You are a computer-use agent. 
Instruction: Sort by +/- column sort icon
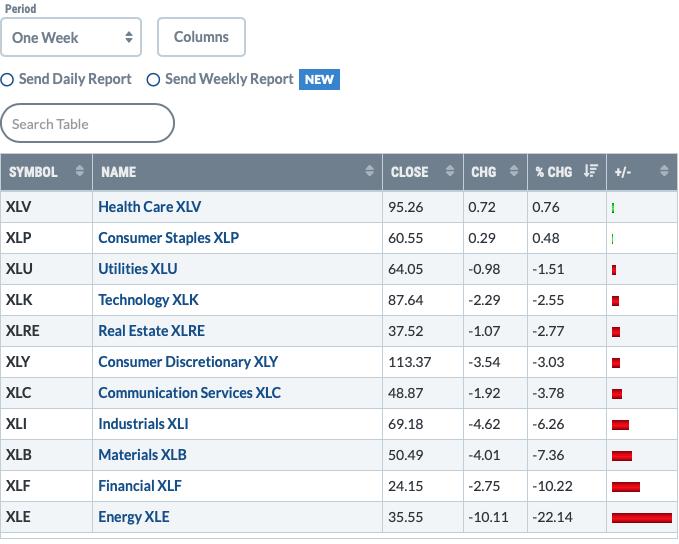pos(664,171)
